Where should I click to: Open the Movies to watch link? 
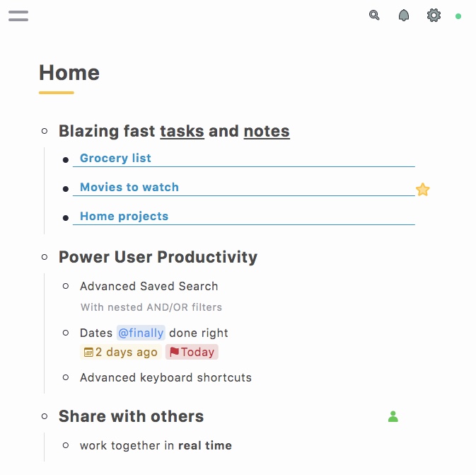click(x=129, y=187)
